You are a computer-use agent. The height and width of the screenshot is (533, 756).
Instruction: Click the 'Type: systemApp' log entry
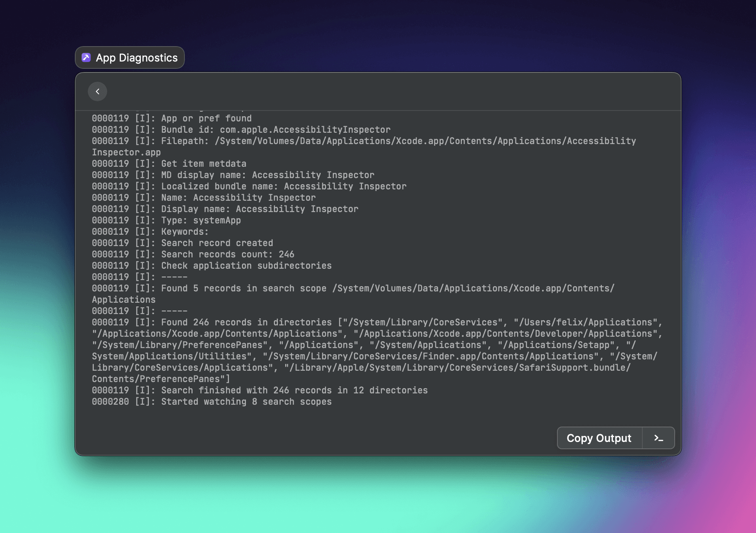166,220
